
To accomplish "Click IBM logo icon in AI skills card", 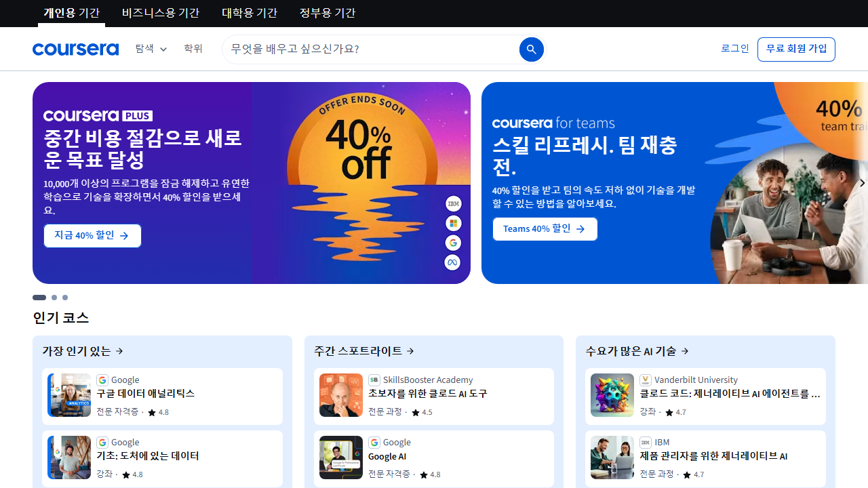I will point(646,443).
